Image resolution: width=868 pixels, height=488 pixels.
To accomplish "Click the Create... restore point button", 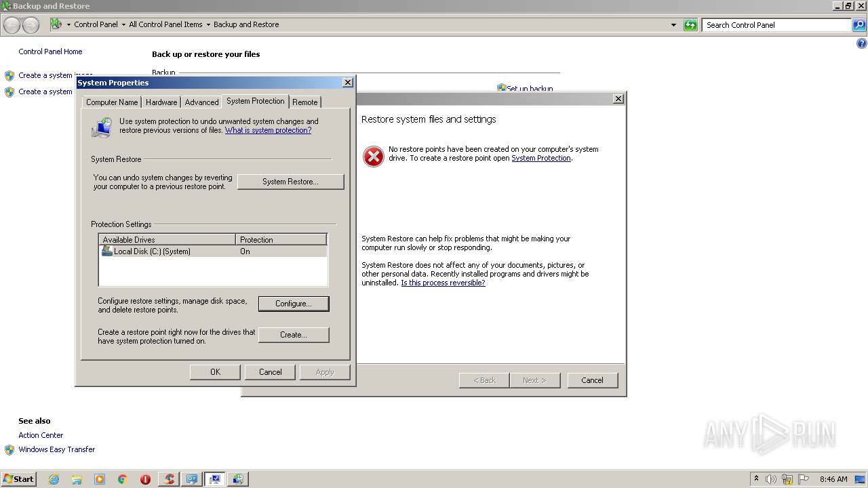I will [294, 335].
